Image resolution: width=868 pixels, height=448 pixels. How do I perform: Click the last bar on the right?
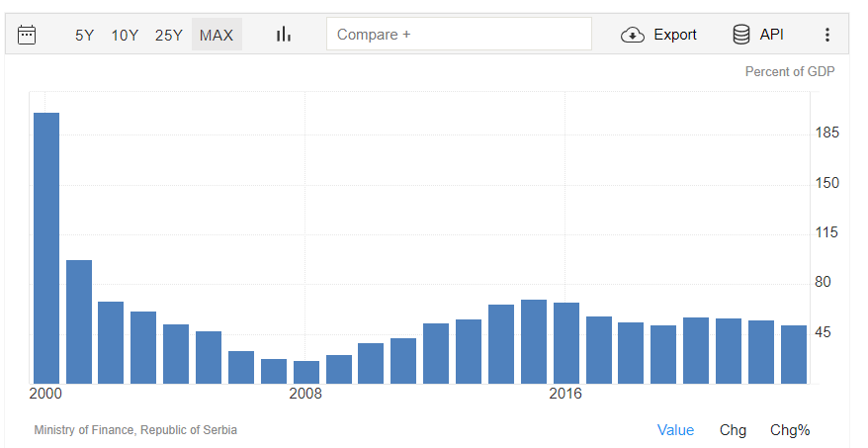pos(794,354)
